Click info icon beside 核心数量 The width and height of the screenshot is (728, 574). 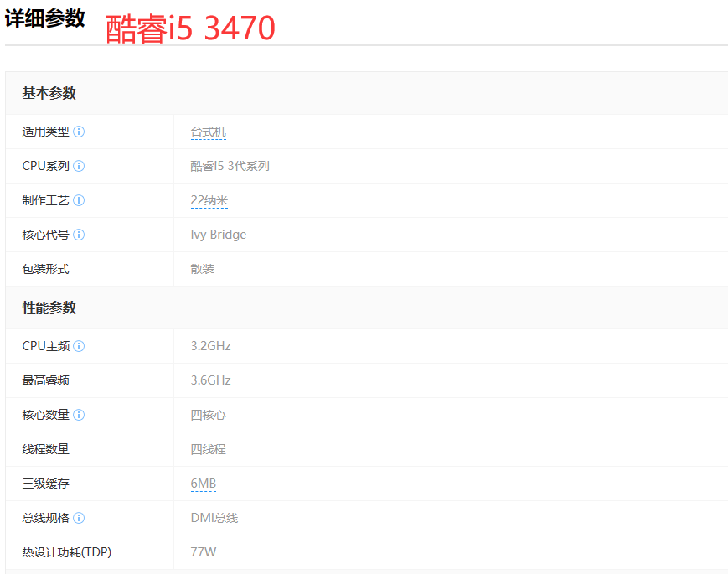click(79, 415)
